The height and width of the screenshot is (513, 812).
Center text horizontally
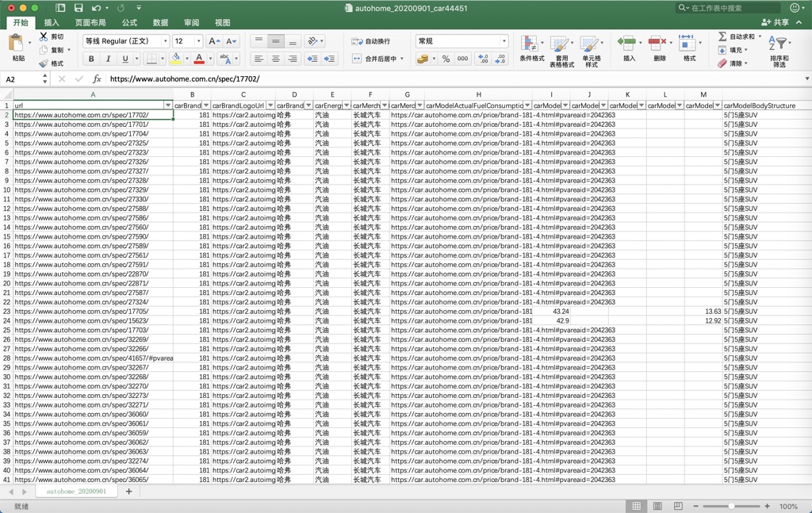pyautogui.click(x=275, y=59)
